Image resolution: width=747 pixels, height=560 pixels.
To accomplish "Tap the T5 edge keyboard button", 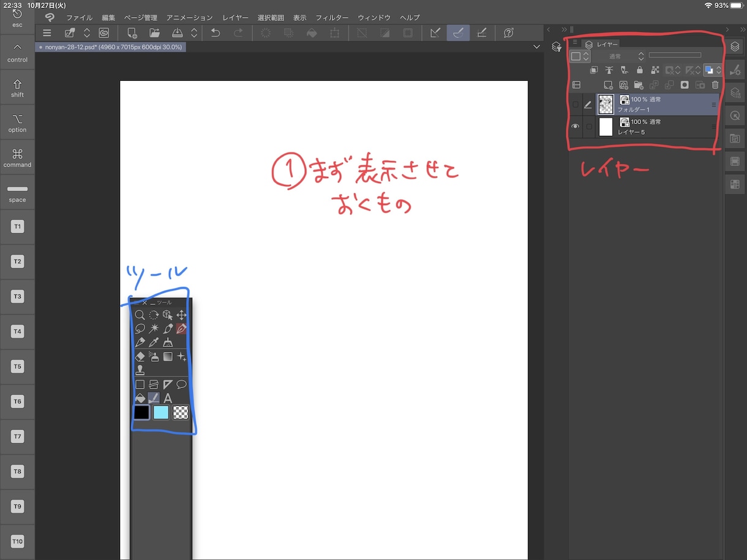I will [17, 367].
